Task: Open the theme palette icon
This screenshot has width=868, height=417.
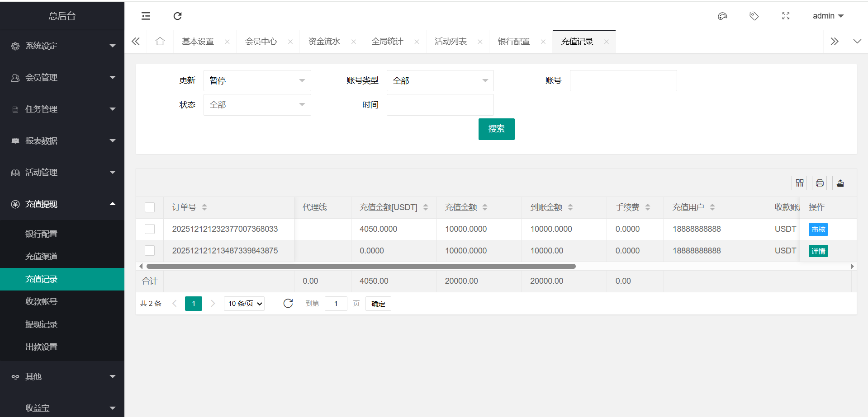Action: pos(722,16)
